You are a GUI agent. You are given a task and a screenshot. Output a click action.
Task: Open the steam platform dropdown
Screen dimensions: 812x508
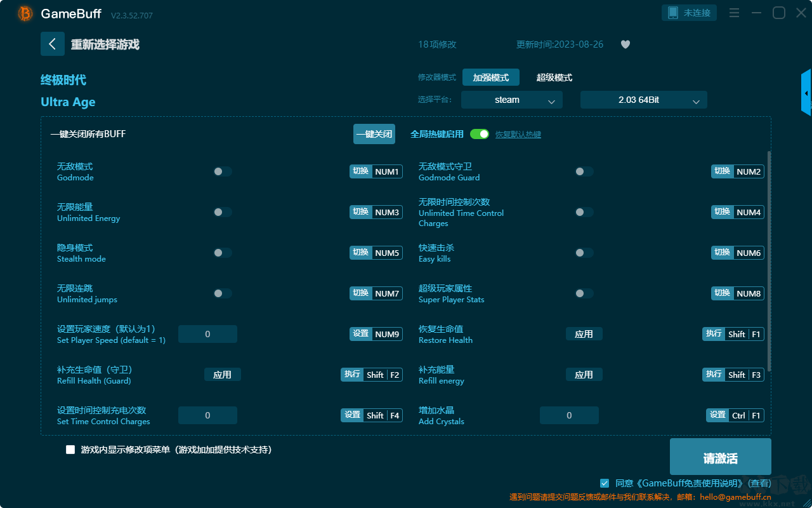click(x=512, y=100)
